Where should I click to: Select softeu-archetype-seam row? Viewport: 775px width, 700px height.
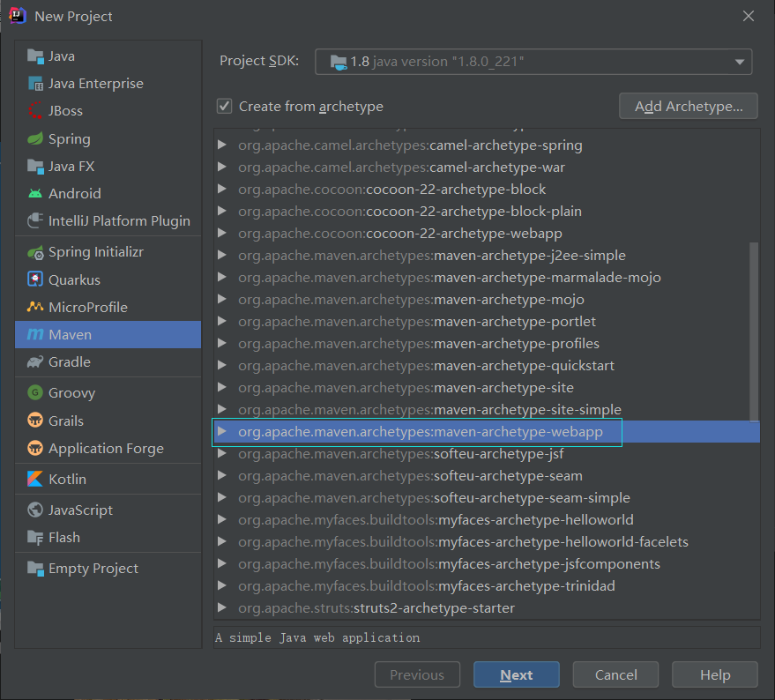(x=487, y=475)
